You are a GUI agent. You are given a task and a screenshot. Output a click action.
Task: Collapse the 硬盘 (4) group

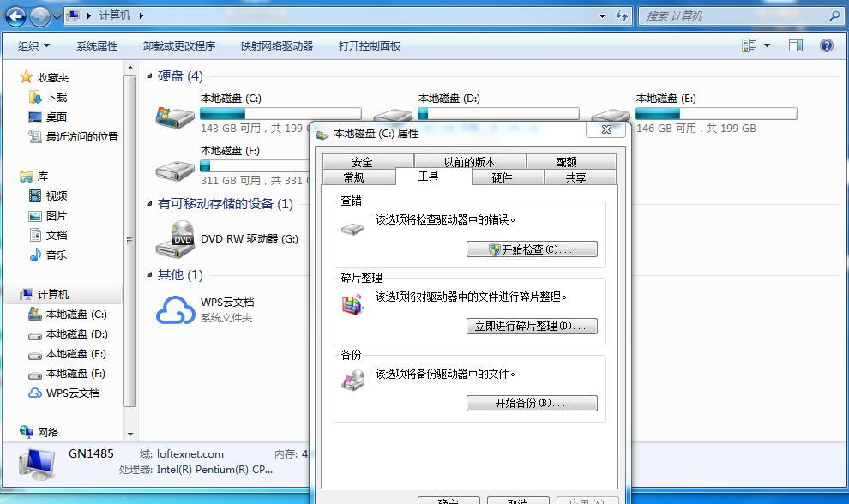coord(150,77)
